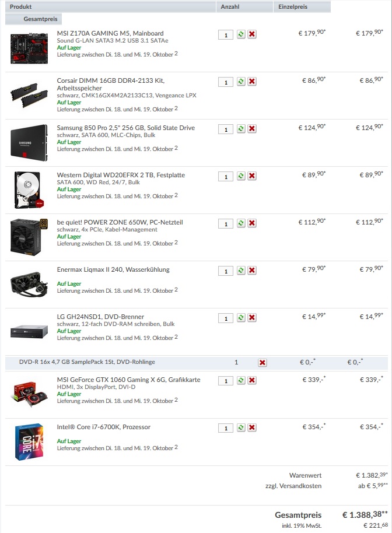Remove Intel Core i7-6700K Prozessor
Viewport: 392px width, 533px height.
coord(252,428)
